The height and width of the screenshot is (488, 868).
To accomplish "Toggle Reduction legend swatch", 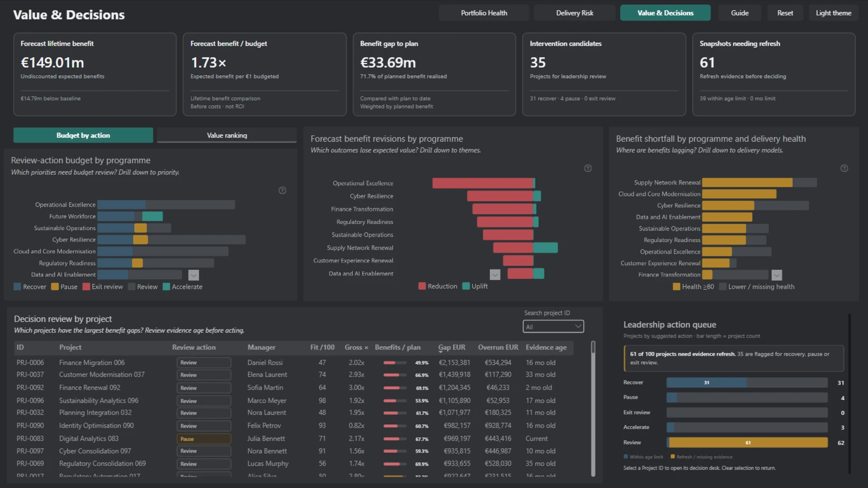I will click(422, 286).
